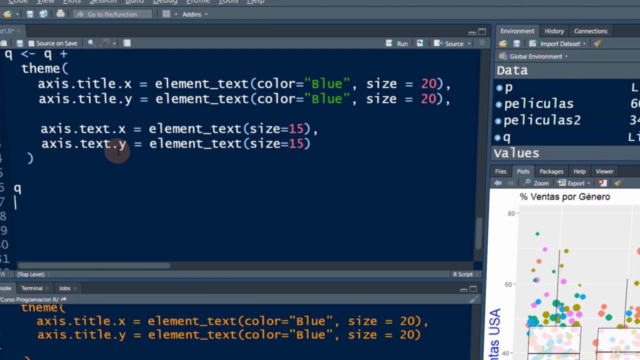Close the Terminal tab
Screen dimensions: 640x360
(47, 289)
